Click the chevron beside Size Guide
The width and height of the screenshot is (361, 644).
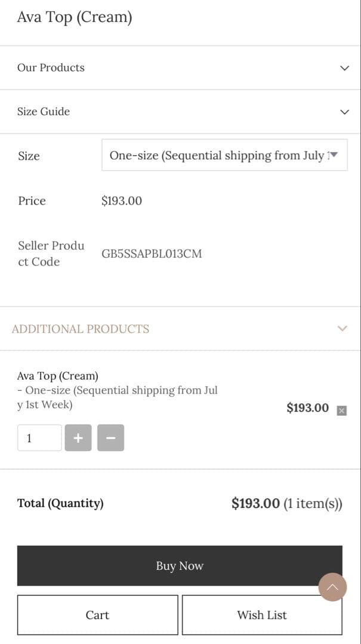[x=344, y=112]
